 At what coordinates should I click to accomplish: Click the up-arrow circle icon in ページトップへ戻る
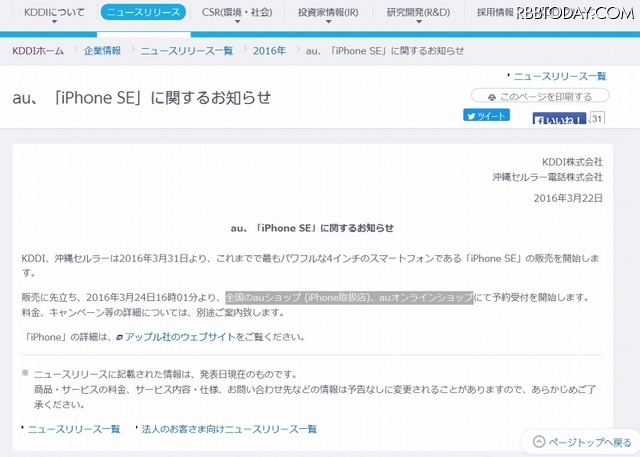[x=539, y=442]
